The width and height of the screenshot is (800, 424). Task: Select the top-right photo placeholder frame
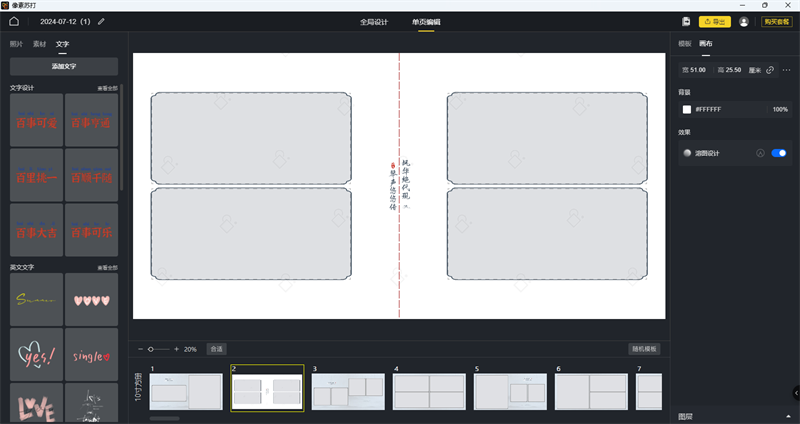pyautogui.click(x=547, y=138)
